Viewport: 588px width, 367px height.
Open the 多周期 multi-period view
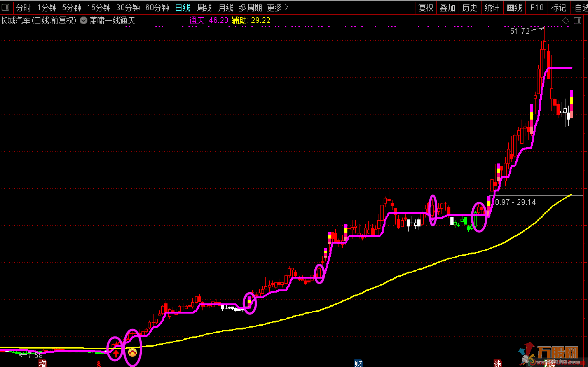click(x=250, y=8)
